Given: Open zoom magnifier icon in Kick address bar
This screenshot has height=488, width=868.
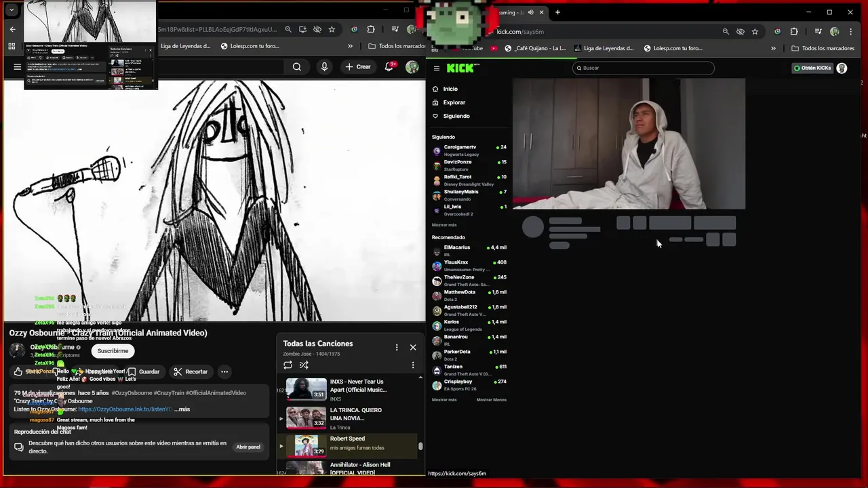Looking at the screenshot, I should tap(726, 31).
